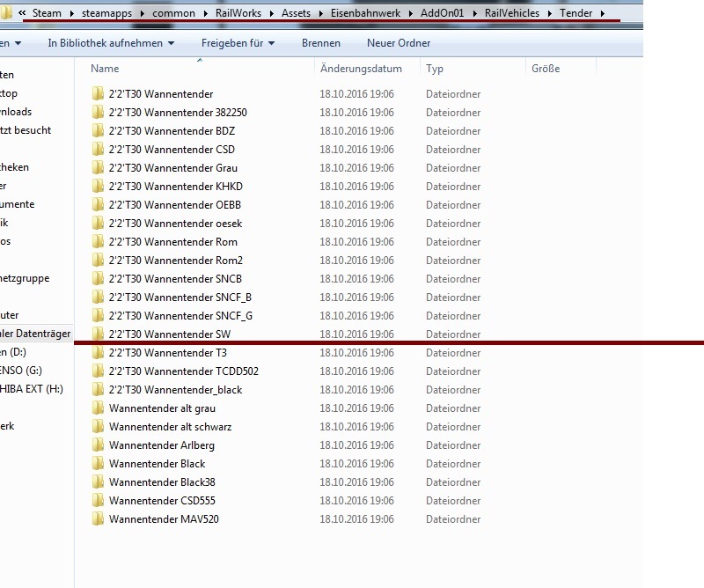
Task: Select drive (D:) in navigation pane
Action: coord(13,352)
